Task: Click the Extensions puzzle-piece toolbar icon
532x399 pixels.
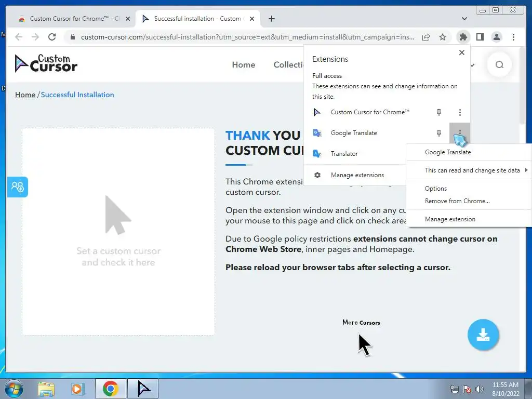Action: 463,37
